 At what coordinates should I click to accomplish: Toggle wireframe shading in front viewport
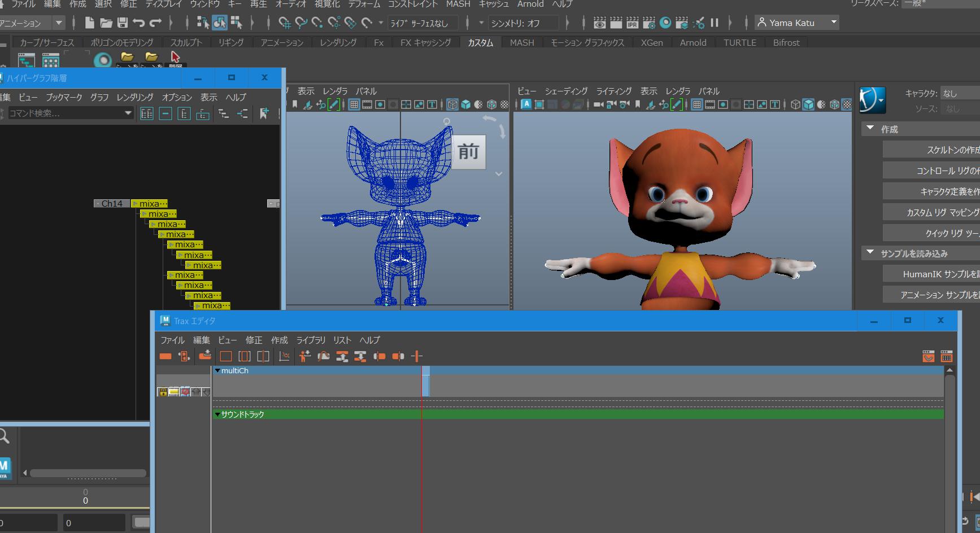[452, 104]
